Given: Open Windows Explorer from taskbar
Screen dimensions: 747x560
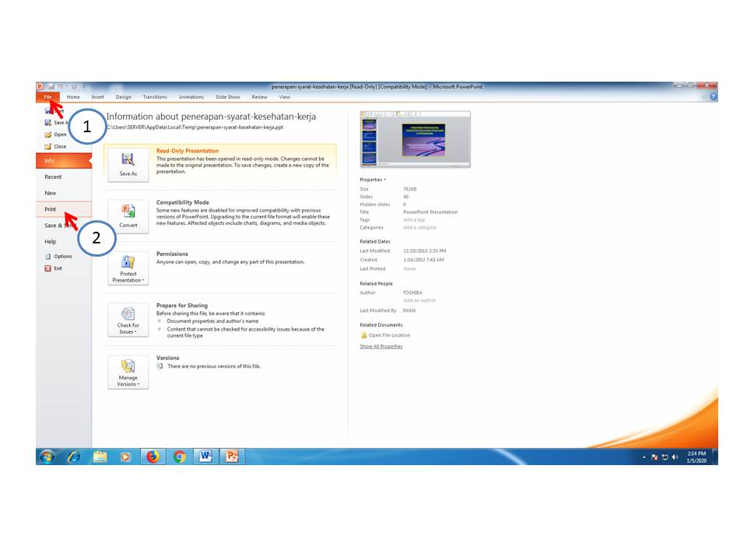Looking at the screenshot, I should [x=100, y=457].
